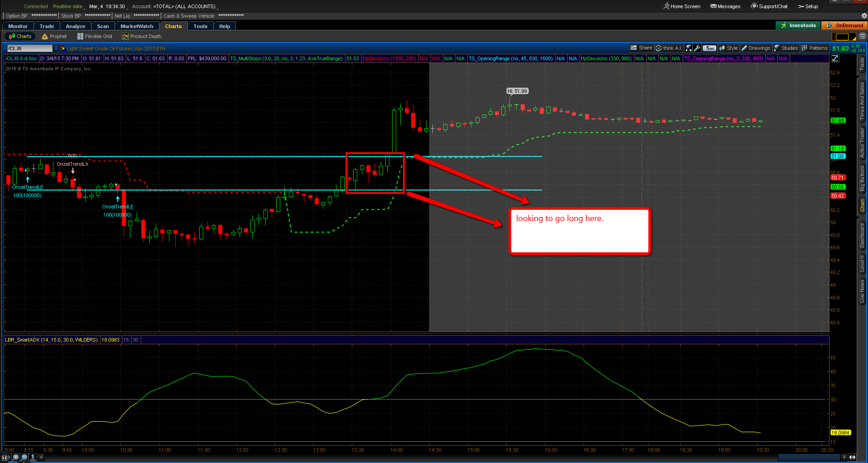
Task: Open the Patterns menu
Action: (x=815, y=48)
